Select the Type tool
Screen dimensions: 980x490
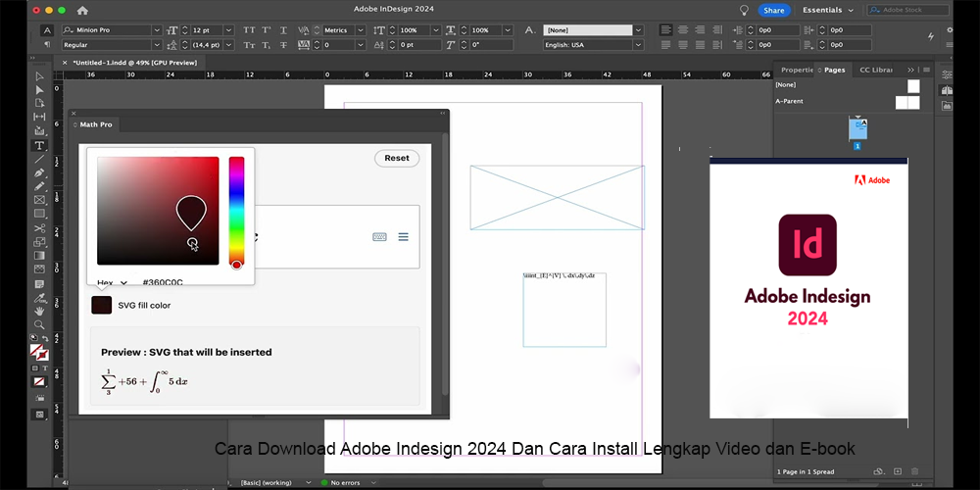pyautogui.click(x=39, y=145)
